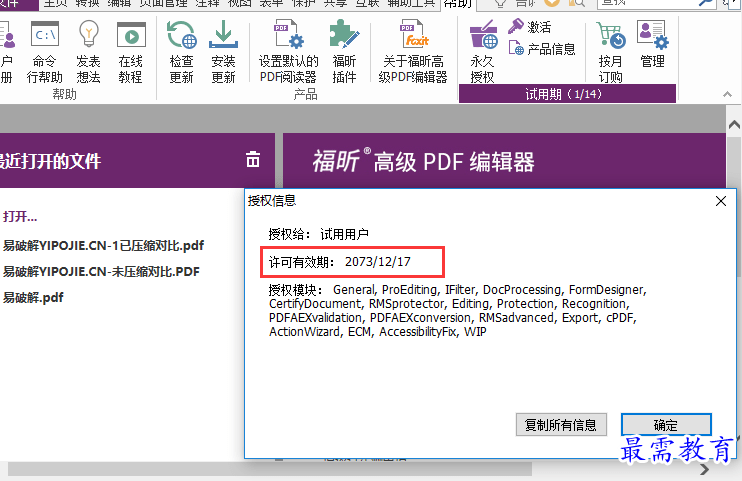The height and width of the screenshot is (481, 742).
Task: Click 打开... to open a file
Action: tap(20, 217)
